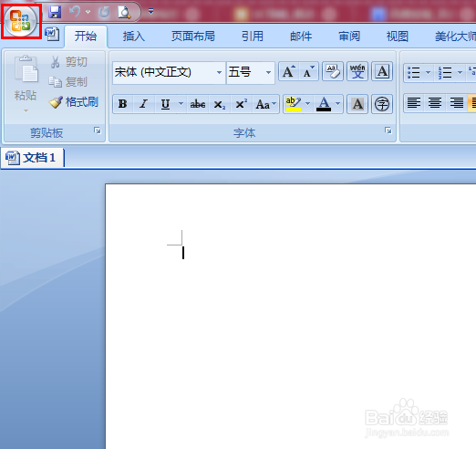This screenshot has height=449, width=476.
Task: Open font color dropdown arrow
Action: (338, 104)
